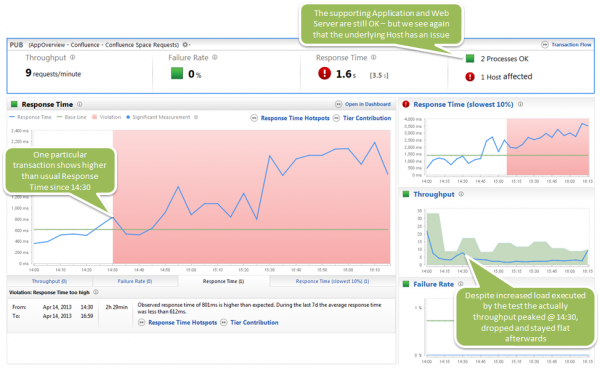
Task: Open Response Time Hotspots above the chart
Action: [x=295, y=118]
